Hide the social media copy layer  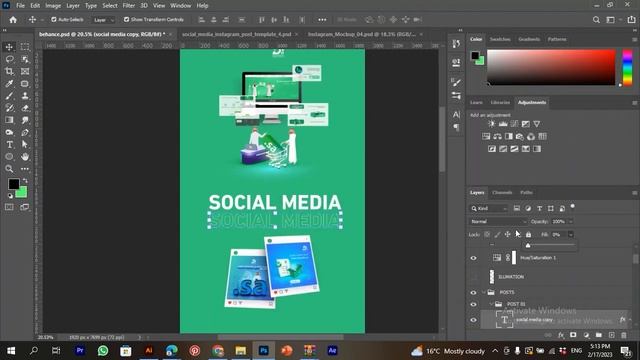click(x=473, y=320)
